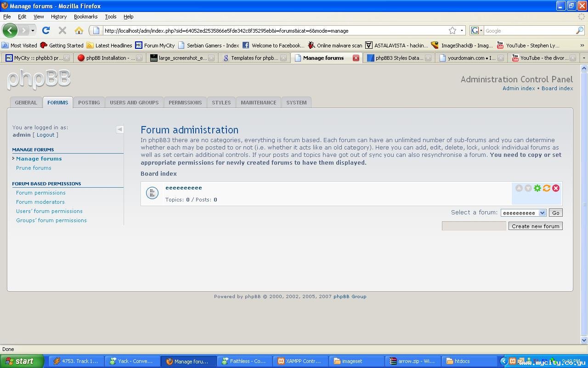The height and width of the screenshot is (368, 588).
Task: Bookmark this page with the star icon
Action: 452,30
